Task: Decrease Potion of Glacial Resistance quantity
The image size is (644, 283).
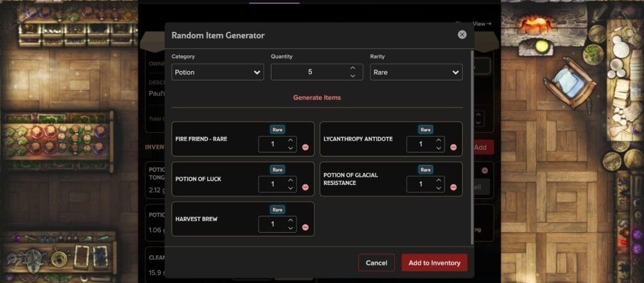Action: (438, 187)
